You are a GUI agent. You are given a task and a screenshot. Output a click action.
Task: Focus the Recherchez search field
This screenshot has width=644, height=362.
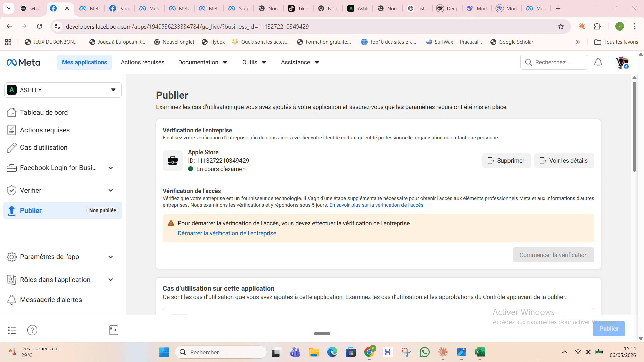pyautogui.click(x=554, y=62)
